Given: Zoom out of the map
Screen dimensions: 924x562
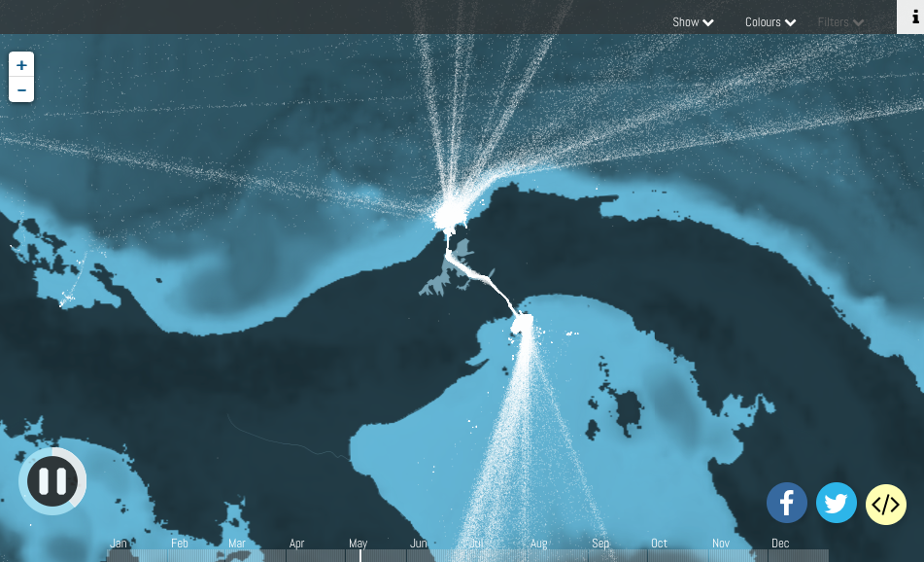Looking at the screenshot, I should tap(21, 90).
